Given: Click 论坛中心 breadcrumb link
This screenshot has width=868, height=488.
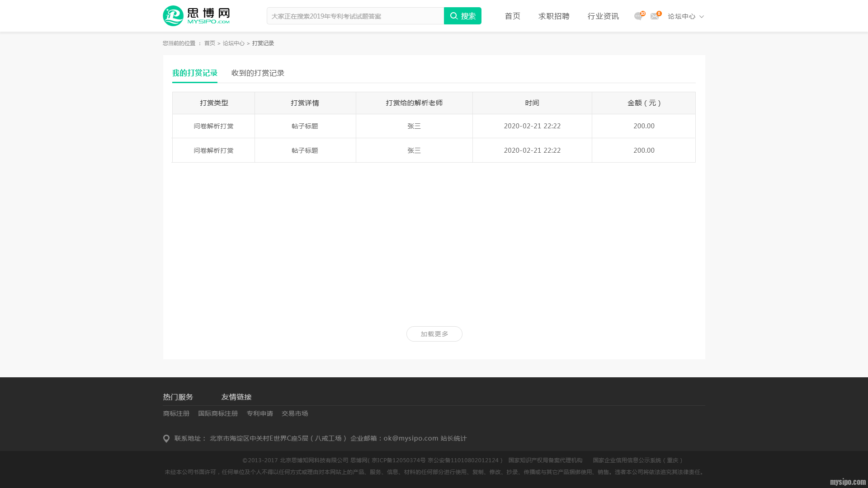Looking at the screenshot, I should 233,43.
